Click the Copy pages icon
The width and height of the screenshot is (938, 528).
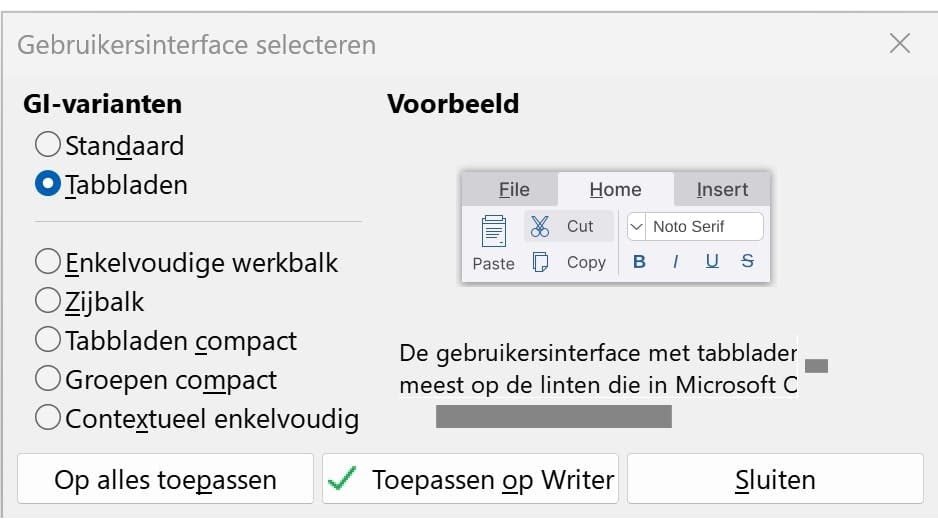(x=540, y=262)
